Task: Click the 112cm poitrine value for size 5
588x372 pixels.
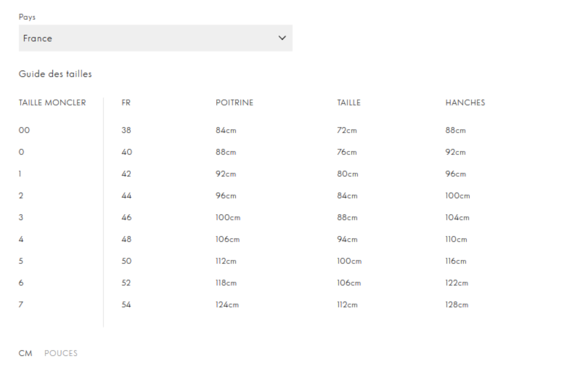Action: tap(226, 261)
